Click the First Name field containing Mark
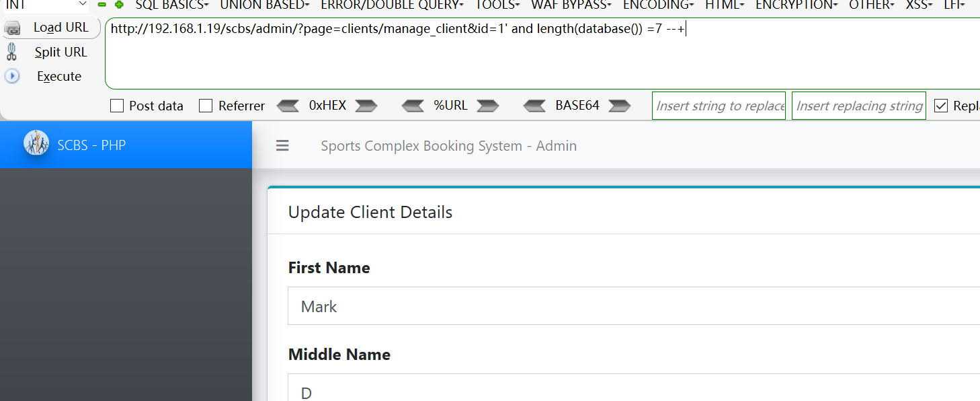The image size is (980, 401). click(634, 306)
